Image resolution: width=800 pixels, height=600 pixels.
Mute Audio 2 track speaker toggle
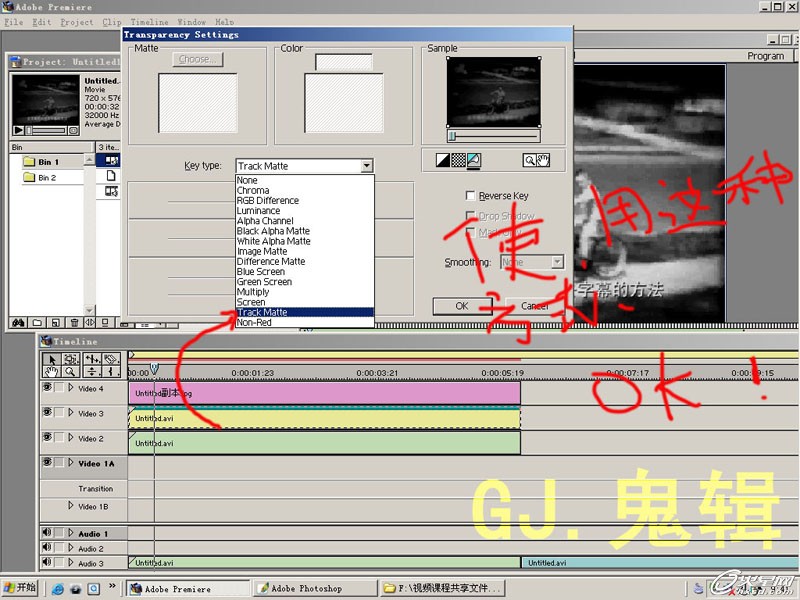47,547
